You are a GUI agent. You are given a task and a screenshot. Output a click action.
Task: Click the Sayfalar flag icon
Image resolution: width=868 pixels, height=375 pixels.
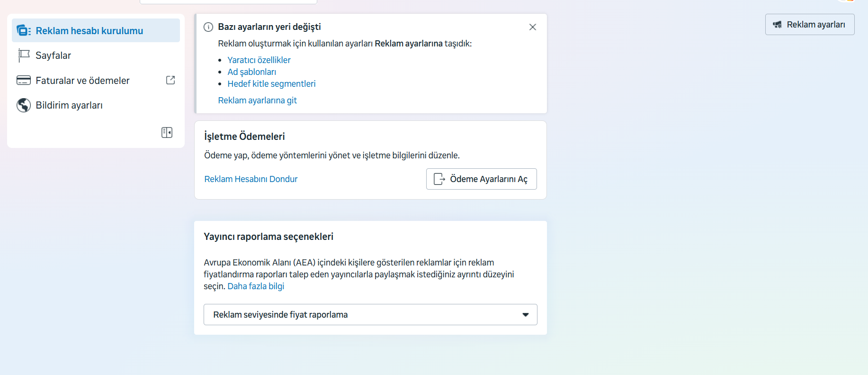tap(24, 55)
